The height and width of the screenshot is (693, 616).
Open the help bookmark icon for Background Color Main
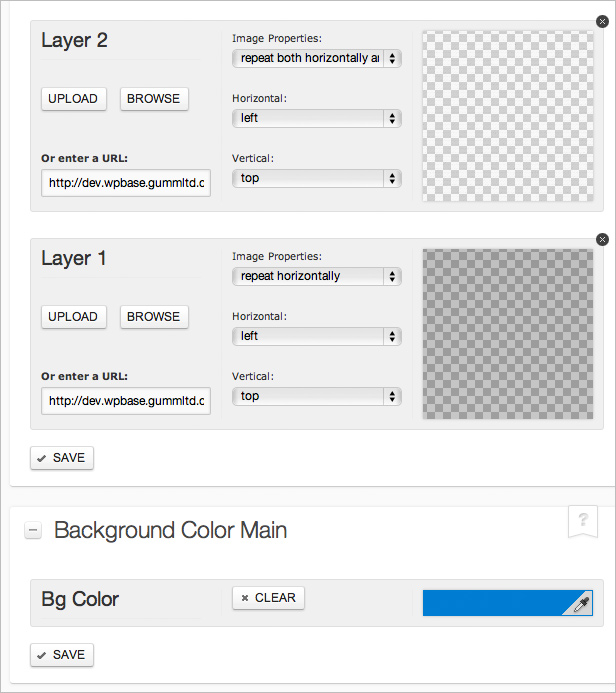tap(583, 521)
